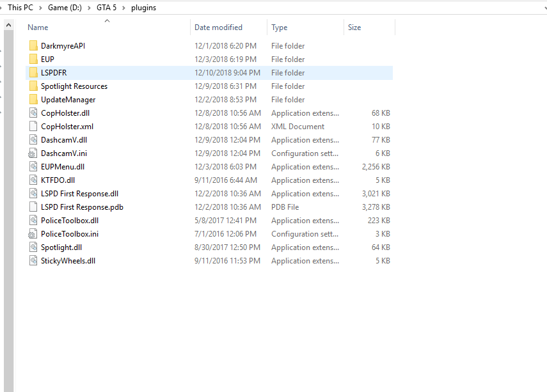547x392 pixels.
Task: Select the DarkmyreAPI folder name
Action: point(63,45)
